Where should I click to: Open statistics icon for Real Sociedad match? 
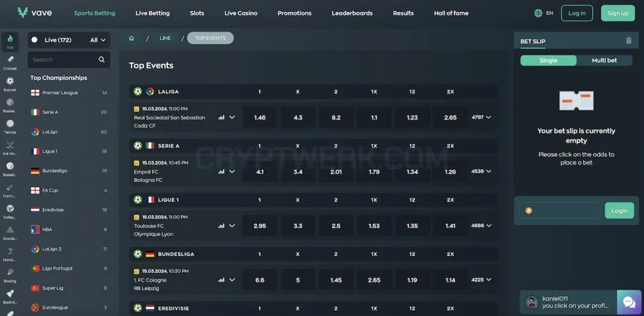pos(222,117)
